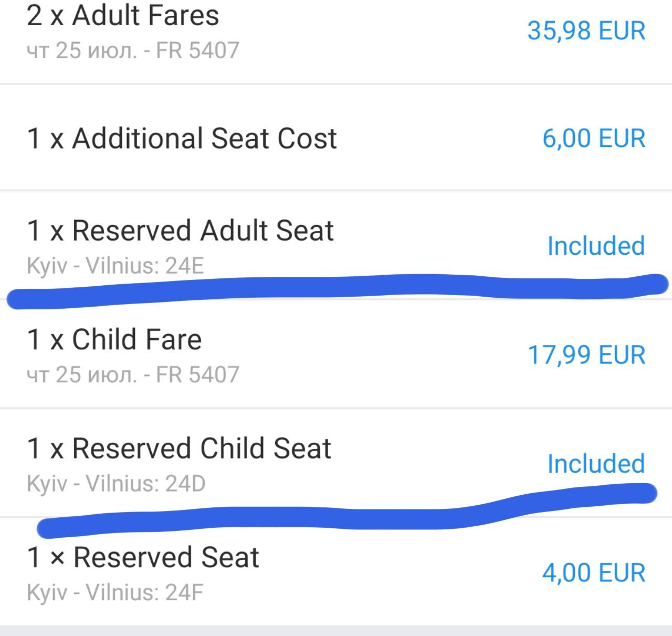Tap the adult fares date FR 5407 subtitle
This screenshot has height=636, width=672.
pyautogui.click(x=133, y=50)
